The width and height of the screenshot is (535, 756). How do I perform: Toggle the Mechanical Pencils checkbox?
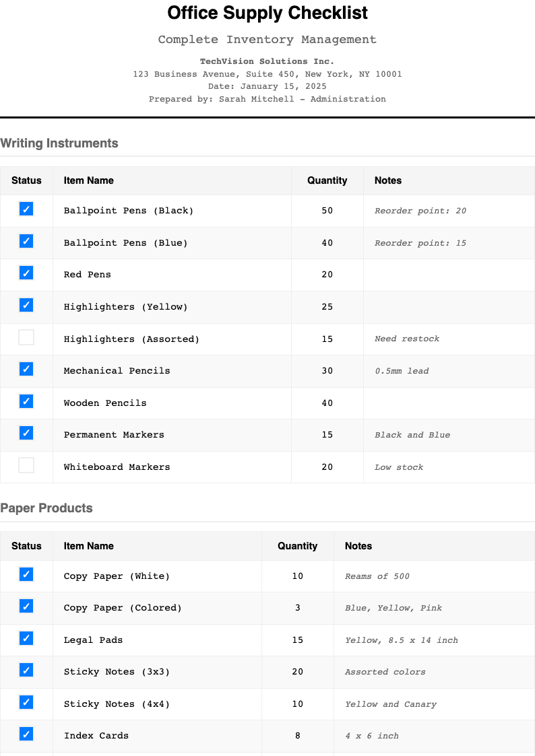point(26,370)
